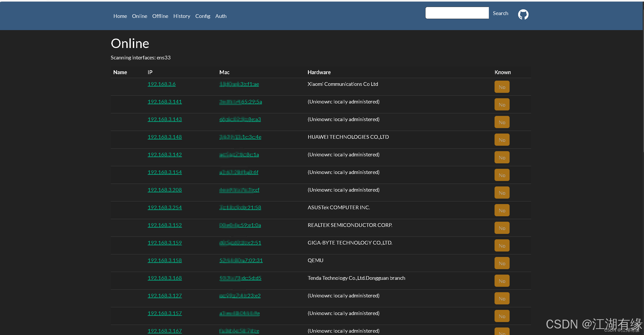The height and width of the screenshot is (335, 644).
Task: Open the Config menu item
Action: pos(203,16)
